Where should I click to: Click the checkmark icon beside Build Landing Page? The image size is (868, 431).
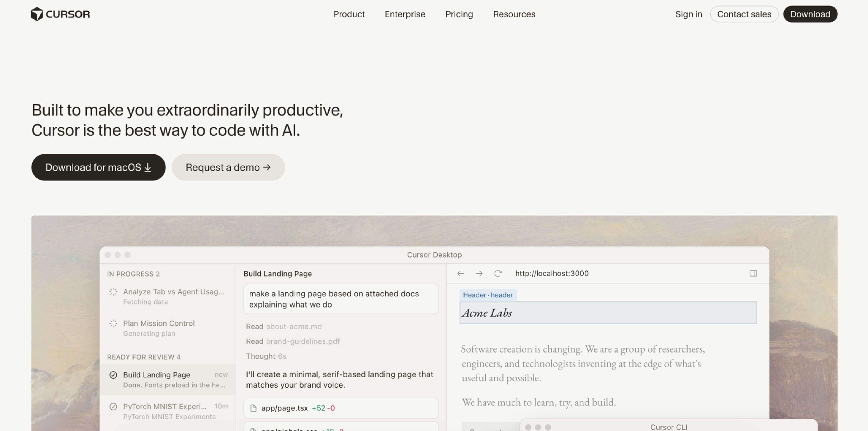pyautogui.click(x=113, y=375)
